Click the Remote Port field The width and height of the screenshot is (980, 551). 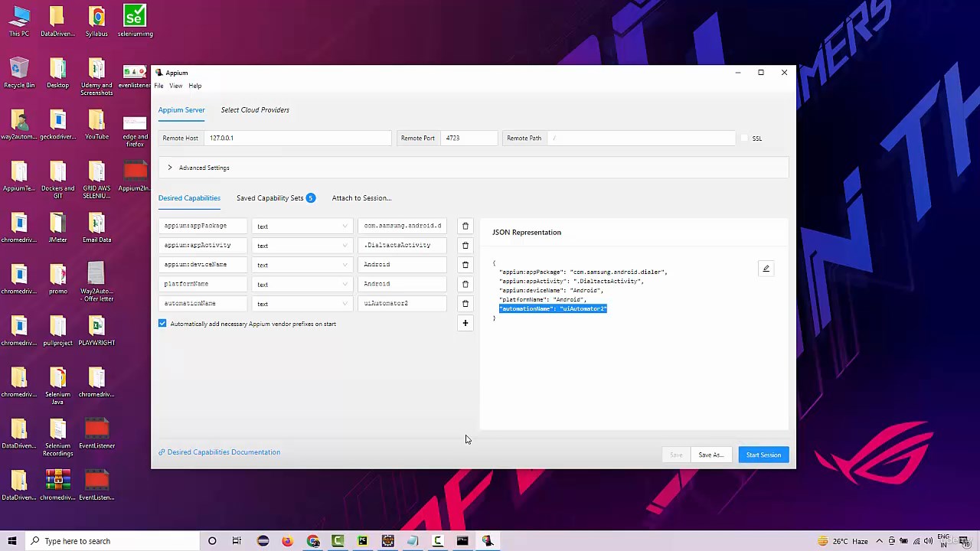469,139
